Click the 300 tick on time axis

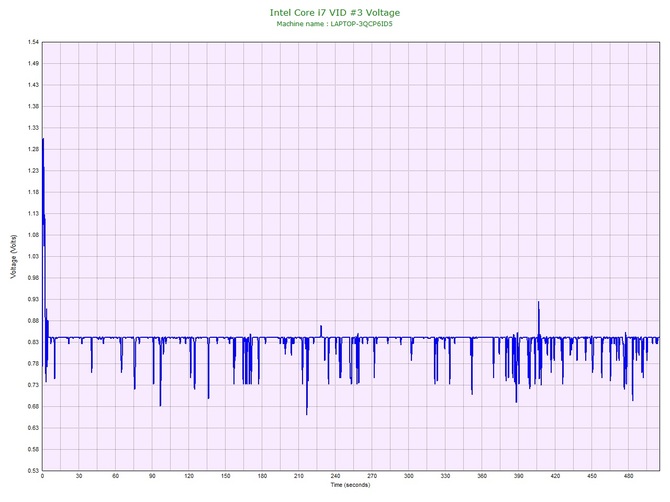click(408, 476)
